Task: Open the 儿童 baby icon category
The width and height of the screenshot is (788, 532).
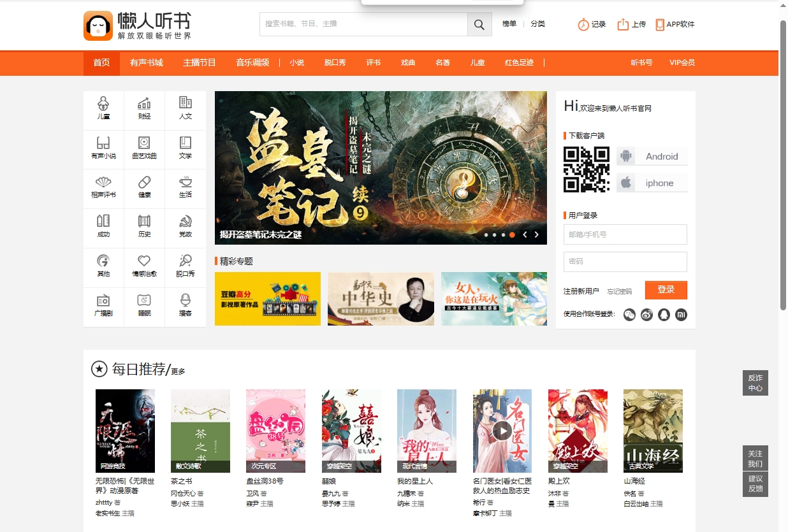Action: pyautogui.click(x=103, y=108)
